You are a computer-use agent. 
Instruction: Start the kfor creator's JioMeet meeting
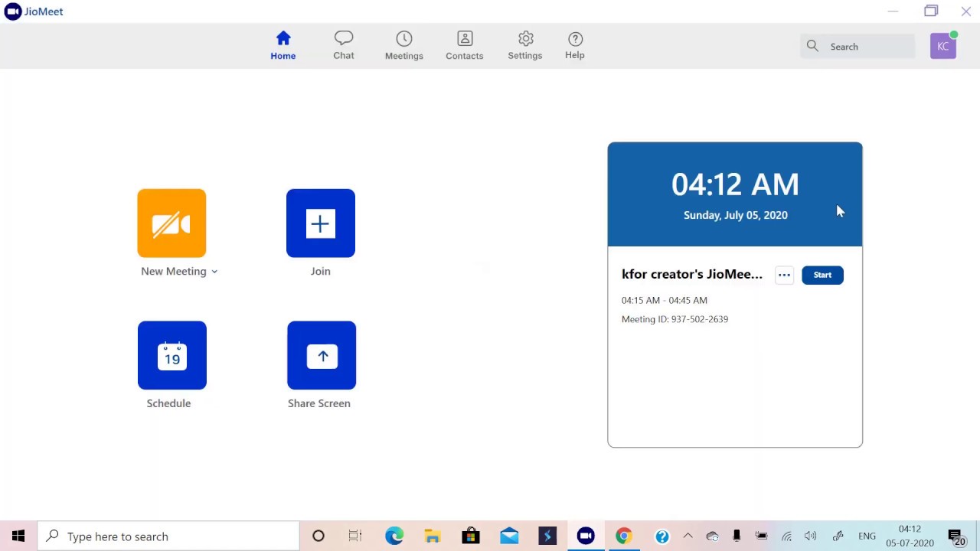tap(822, 275)
